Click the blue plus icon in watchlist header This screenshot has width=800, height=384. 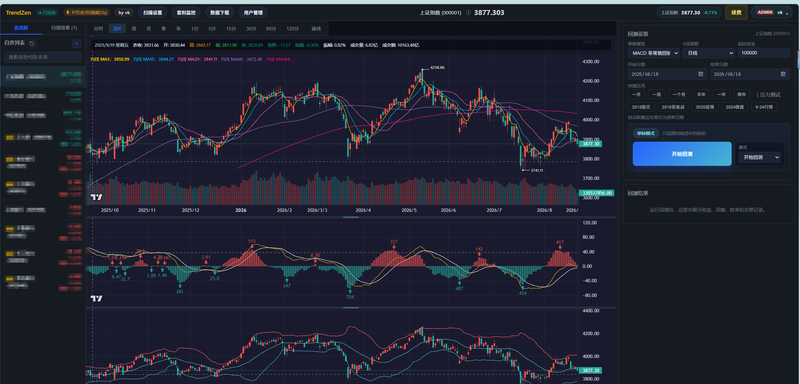click(x=77, y=44)
